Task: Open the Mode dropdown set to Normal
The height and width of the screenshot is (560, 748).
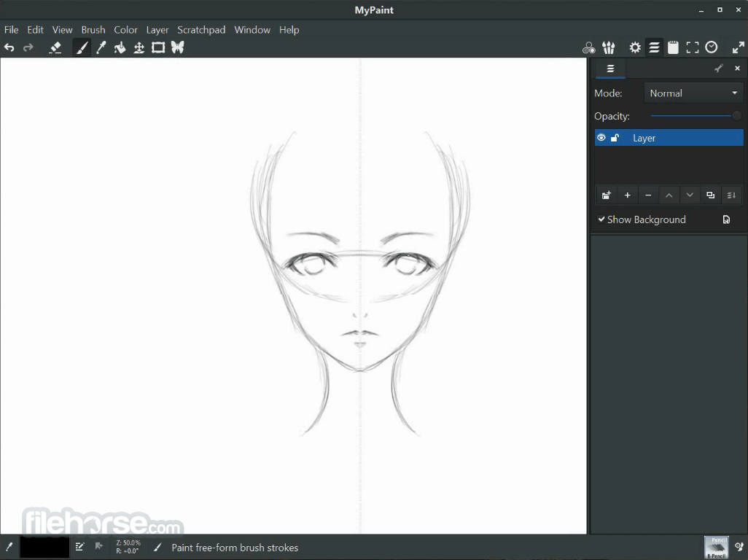Action: pyautogui.click(x=693, y=93)
